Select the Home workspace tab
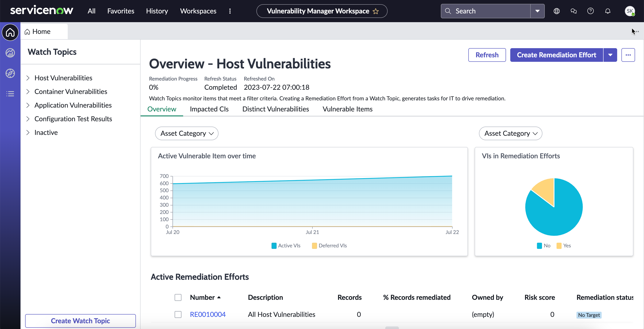Viewport: 644px width, 329px height. [x=44, y=32]
